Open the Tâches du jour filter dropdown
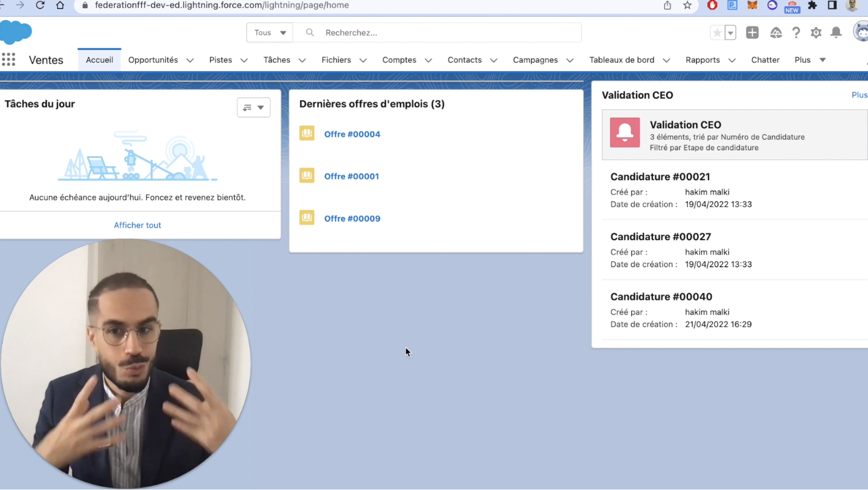Image resolution: width=868 pixels, height=490 pixels. [254, 108]
